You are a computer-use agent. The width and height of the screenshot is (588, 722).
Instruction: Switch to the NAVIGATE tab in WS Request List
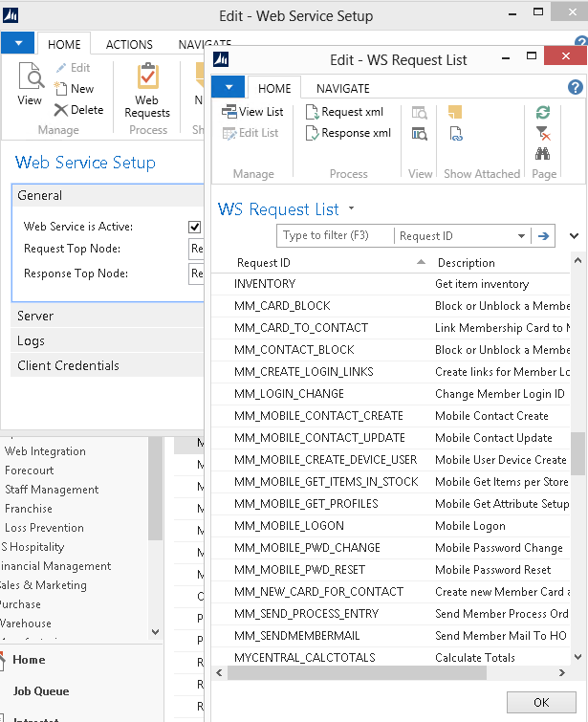(342, 88)
